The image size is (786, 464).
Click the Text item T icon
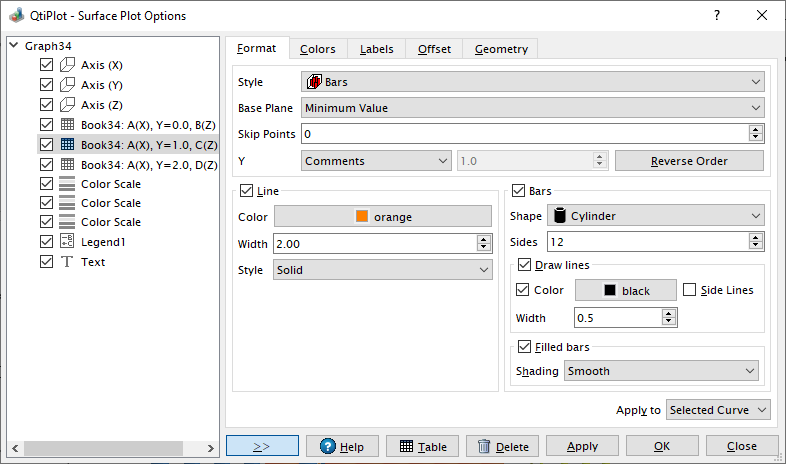click(x=67, y=262)
